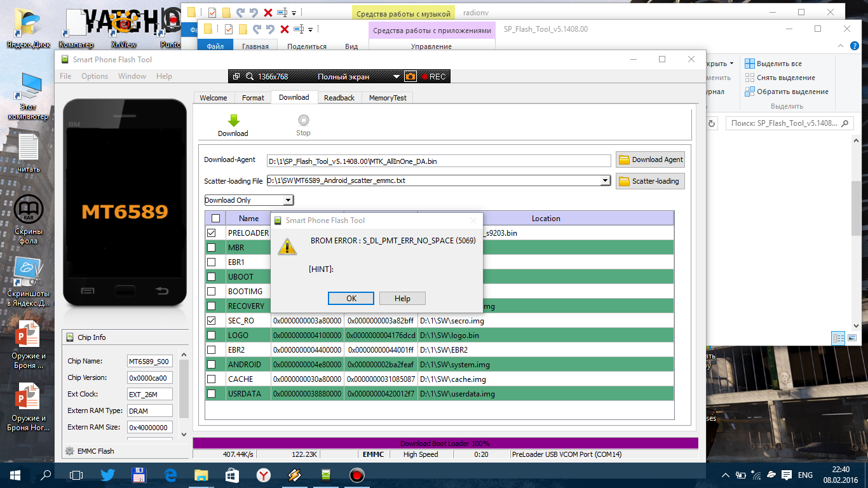Open Windows Store from the taskbar
The image size is (868, 488).
pyautogui.click(x=232, y=475)
